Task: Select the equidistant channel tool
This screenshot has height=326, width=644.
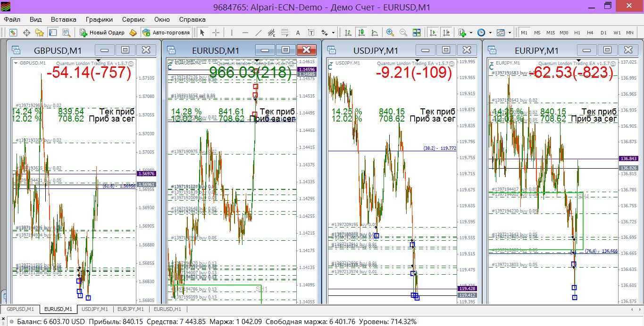Action: tap(271, 33)
